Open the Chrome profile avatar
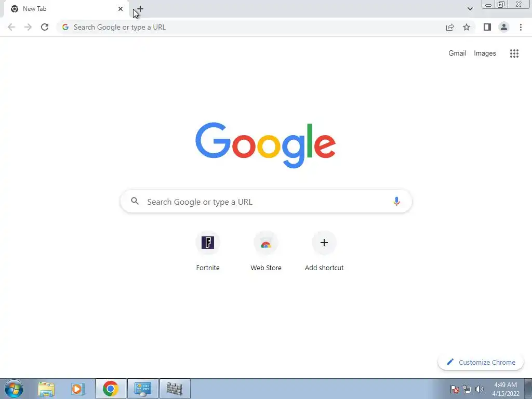The width and height of the screenshot is (532, 399). (x=504, y=27)
